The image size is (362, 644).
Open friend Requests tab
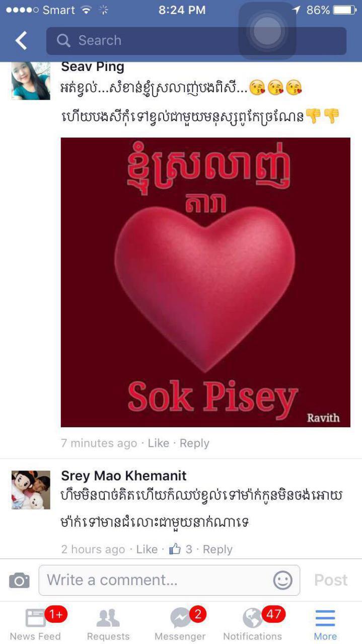pos(108,624)
